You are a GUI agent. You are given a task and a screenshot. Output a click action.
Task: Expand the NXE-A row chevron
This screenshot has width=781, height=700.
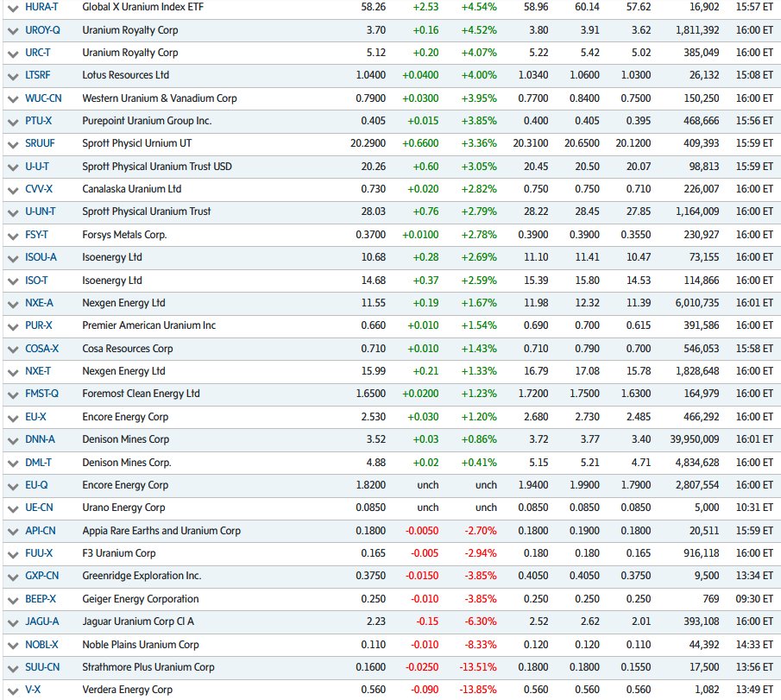(x=13, y=304)
